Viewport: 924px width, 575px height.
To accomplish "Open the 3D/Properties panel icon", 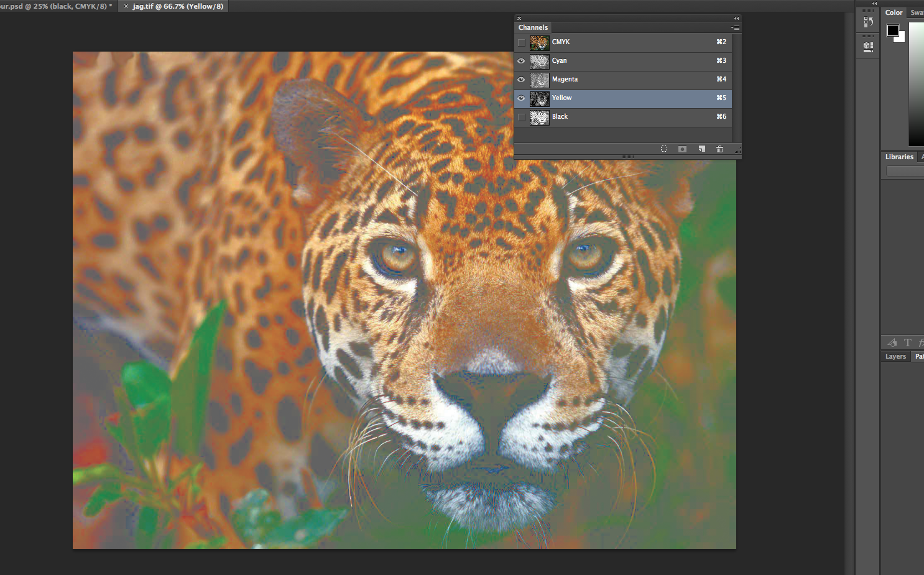I will [868, 47].
